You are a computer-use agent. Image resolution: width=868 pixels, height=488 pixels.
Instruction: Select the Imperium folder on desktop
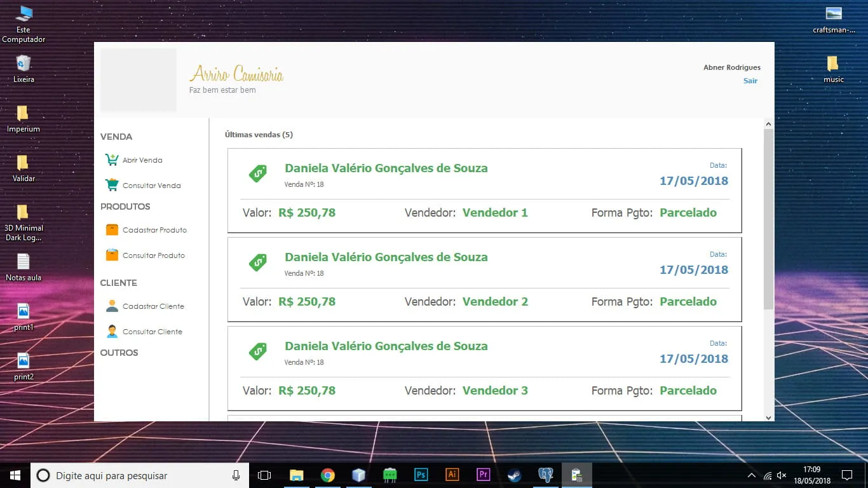tap(24, 118)
